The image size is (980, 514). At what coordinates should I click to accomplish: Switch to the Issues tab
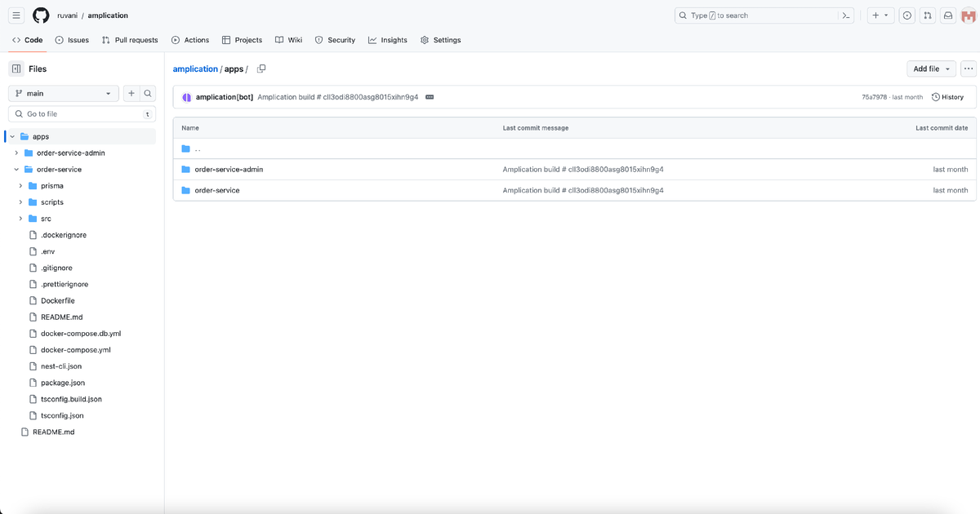(x=72, y=40)
